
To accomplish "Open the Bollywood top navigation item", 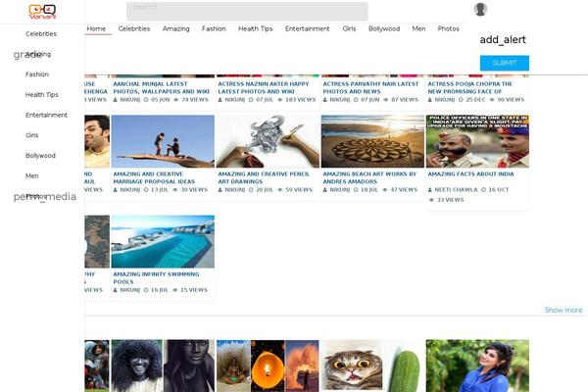I will tap(384, 29).
